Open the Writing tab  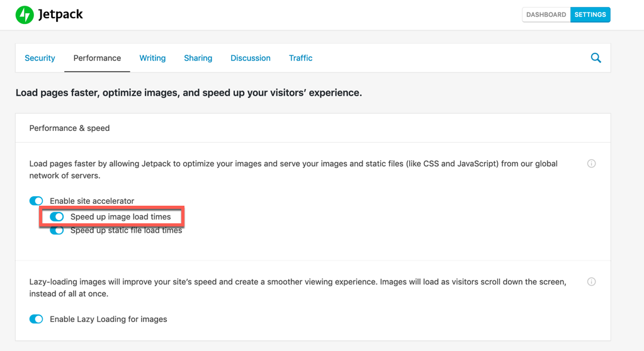pos(152,58)
